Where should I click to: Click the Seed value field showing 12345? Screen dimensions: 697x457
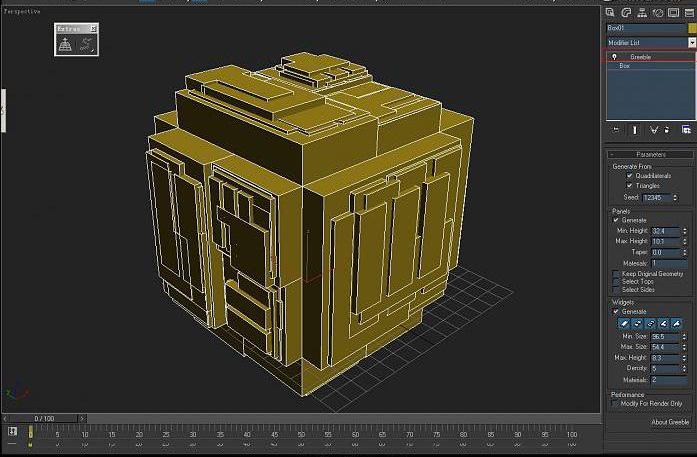click(x=657, y=197)
